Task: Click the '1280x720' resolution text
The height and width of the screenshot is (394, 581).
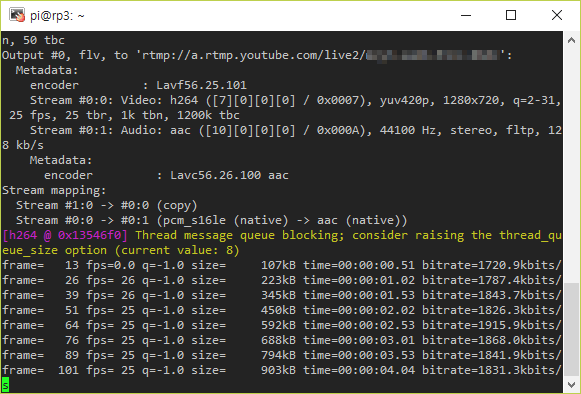Action: click(x=471, y=100)
